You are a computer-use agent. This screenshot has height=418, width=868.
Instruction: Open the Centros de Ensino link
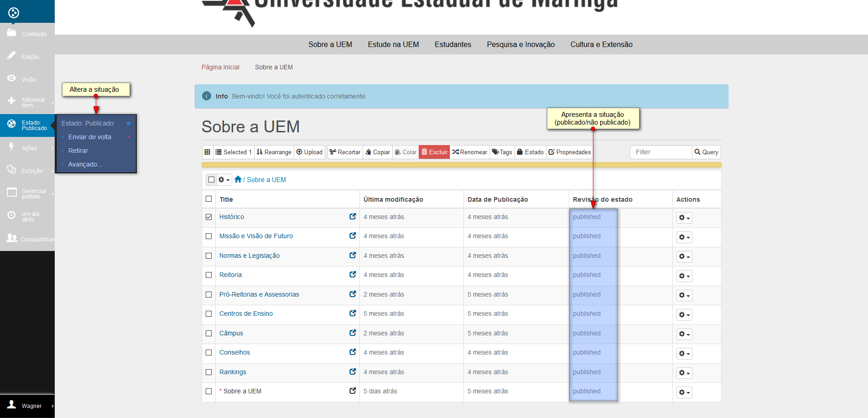tap(246, 313)
